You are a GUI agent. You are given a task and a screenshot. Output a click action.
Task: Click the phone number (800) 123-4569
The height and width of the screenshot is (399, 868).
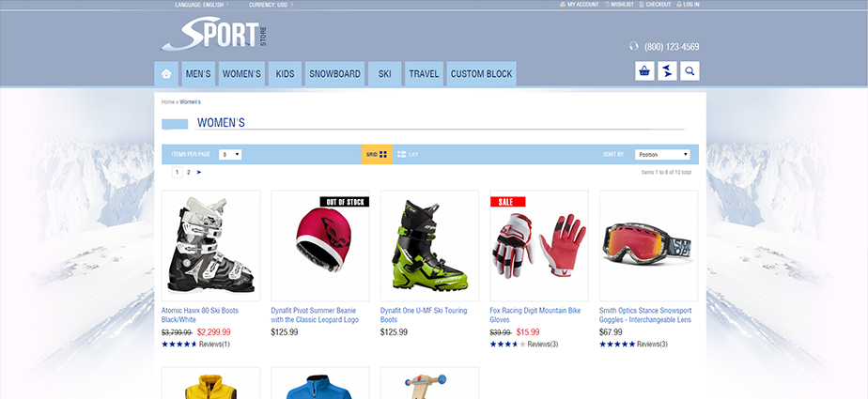[x=672, y=47]
